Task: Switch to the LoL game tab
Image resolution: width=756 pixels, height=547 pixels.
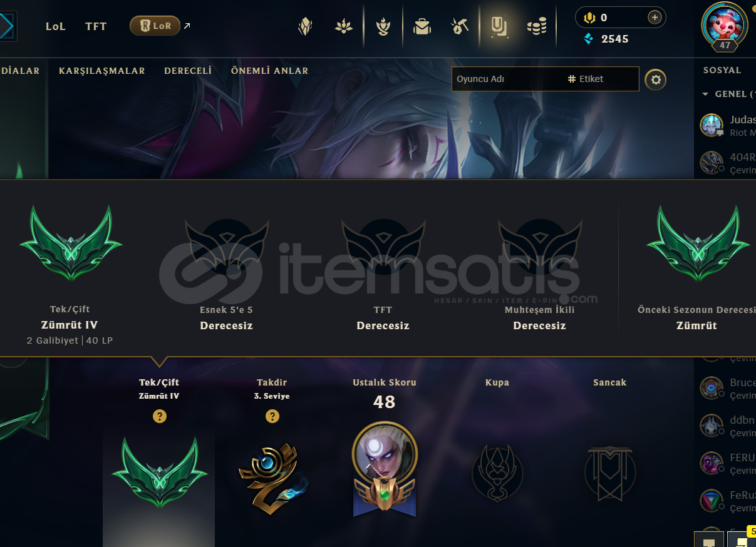Action: tap(56, 26)
